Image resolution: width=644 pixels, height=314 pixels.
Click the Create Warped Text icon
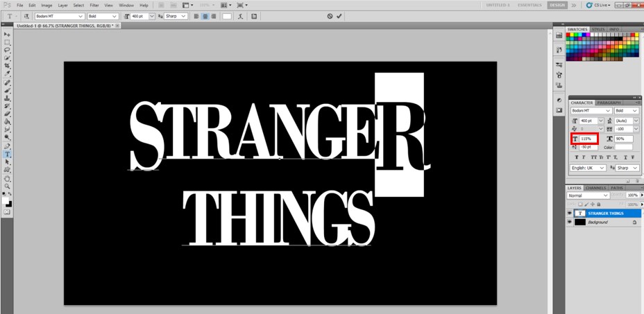coord(241,16)
